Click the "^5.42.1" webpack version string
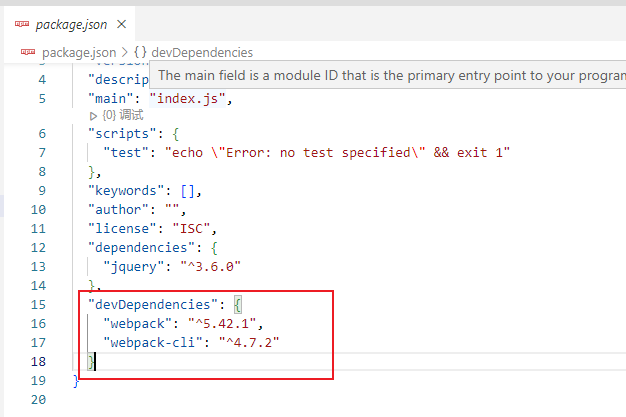Image resolution: width=626 pixels, height=417 pixels. coord(227,322)
